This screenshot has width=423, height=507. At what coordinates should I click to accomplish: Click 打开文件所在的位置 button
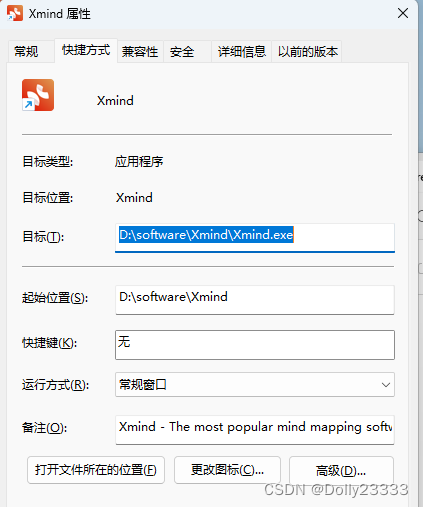tap(96, 470)
